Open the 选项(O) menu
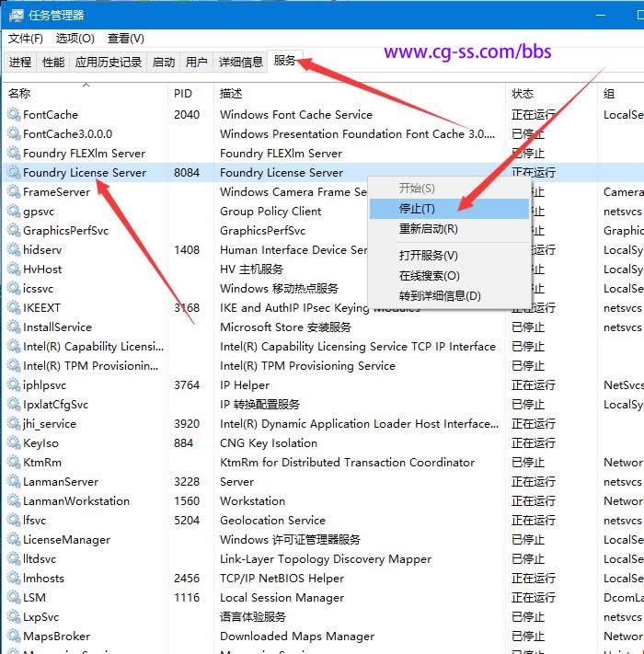 click(x=75, y=39)
